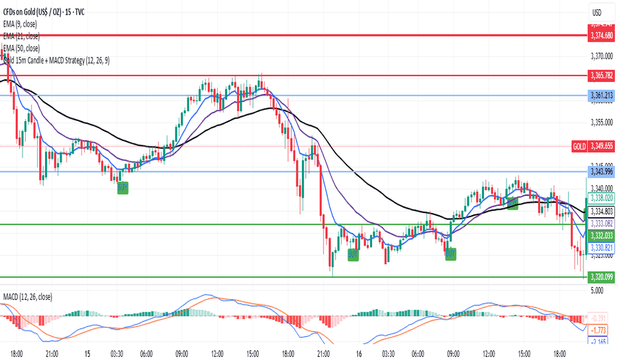617x364 pixels.
Task: Select the EMA (9, close) indicator legend
Action: (x=20, y=24)
